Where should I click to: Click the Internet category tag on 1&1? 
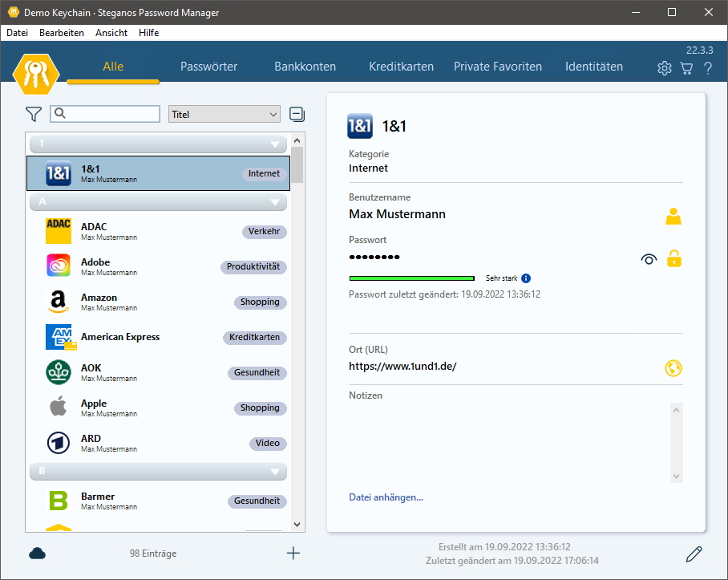pyautogui.click(x=264, y=173)
